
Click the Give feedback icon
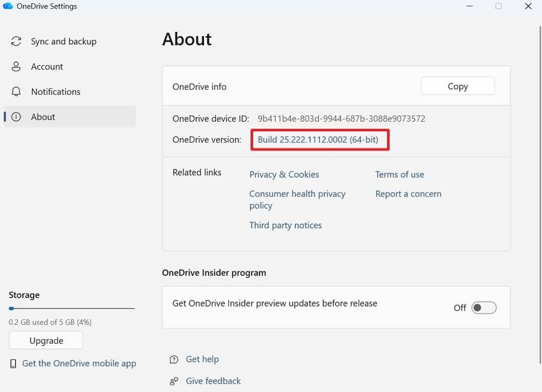173,381
